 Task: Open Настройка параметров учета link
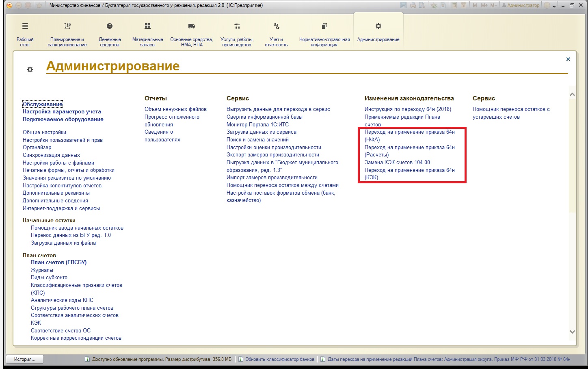coord(62,112)
